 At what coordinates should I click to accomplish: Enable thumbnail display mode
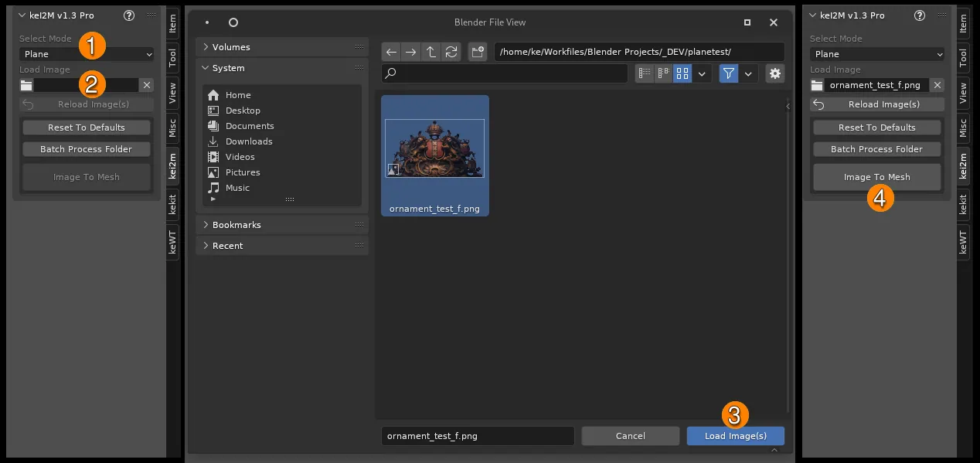coord(682,73)
